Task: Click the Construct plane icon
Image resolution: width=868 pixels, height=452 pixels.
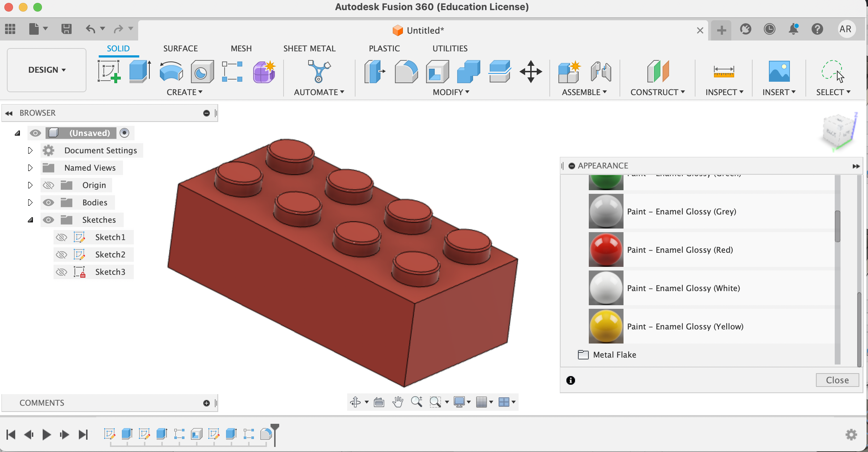Action: point(658,71)
